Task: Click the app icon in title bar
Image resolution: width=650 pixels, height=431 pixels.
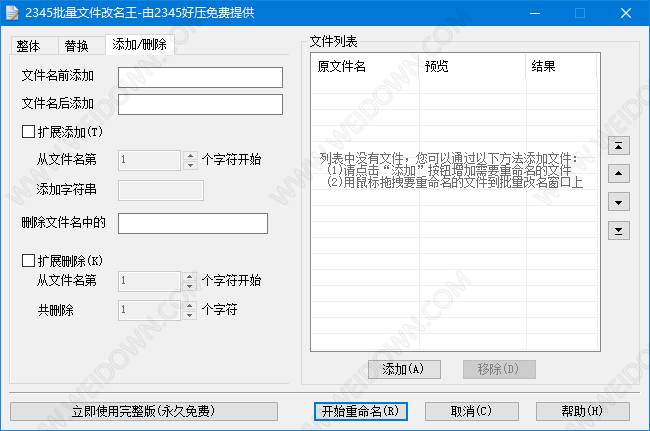Action: click(x=12, y=13)
